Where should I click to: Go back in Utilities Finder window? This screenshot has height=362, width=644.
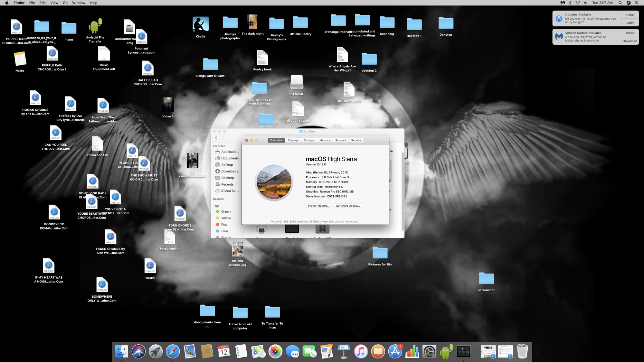pos(216,137)
